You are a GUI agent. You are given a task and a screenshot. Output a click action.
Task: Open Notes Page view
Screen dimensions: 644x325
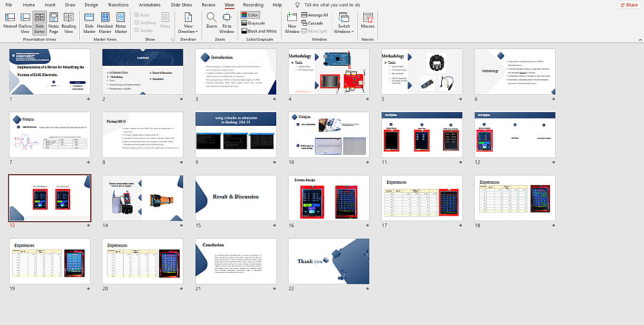click(x=53, y=22)
